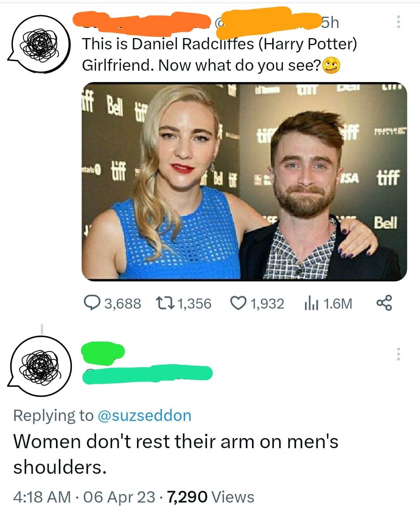Open the embedded tiff red carpet photo
The image size is (420, 515).
coord(244,182)
